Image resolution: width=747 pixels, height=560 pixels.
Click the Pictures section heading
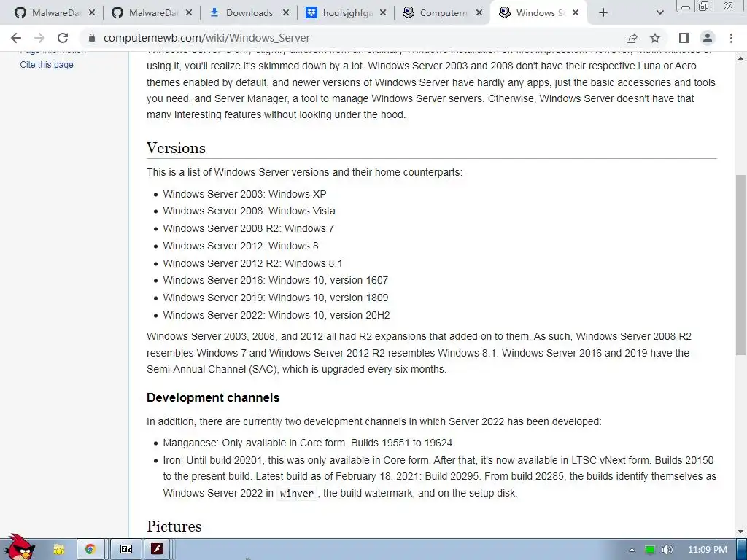click(x=174, y=526)
